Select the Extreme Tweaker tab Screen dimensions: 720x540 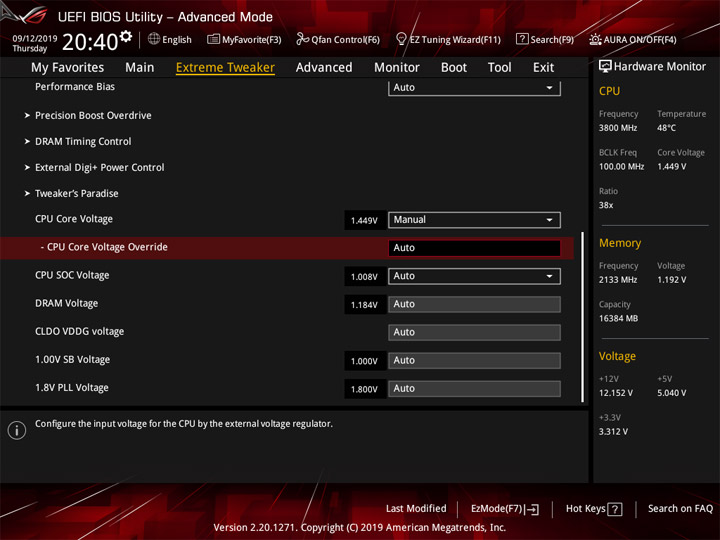[x=225, y=68]
